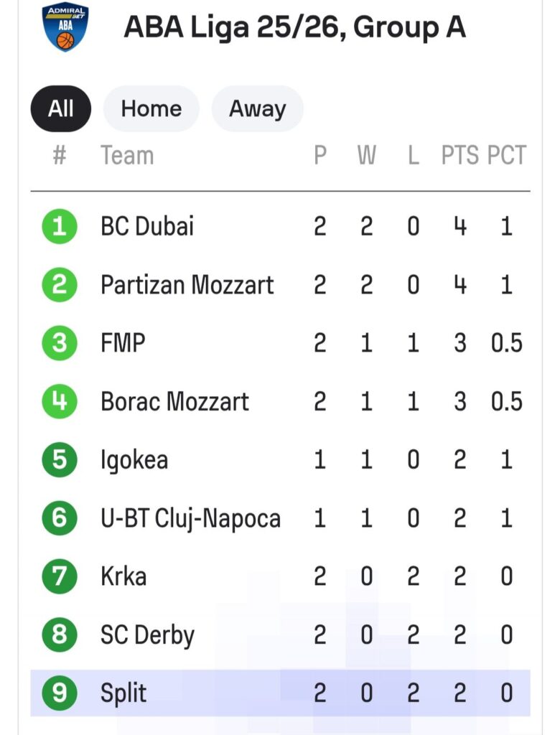Click the rank 2 badge for Partizan Mozzart
Image resolution: width=560 pixels, height=735 pixels.
[x=60, y=285]
